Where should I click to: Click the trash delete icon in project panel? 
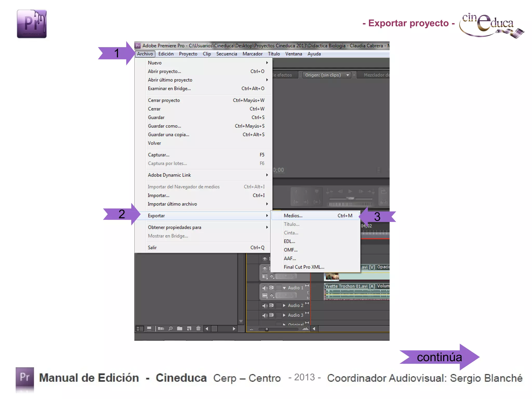198,329
